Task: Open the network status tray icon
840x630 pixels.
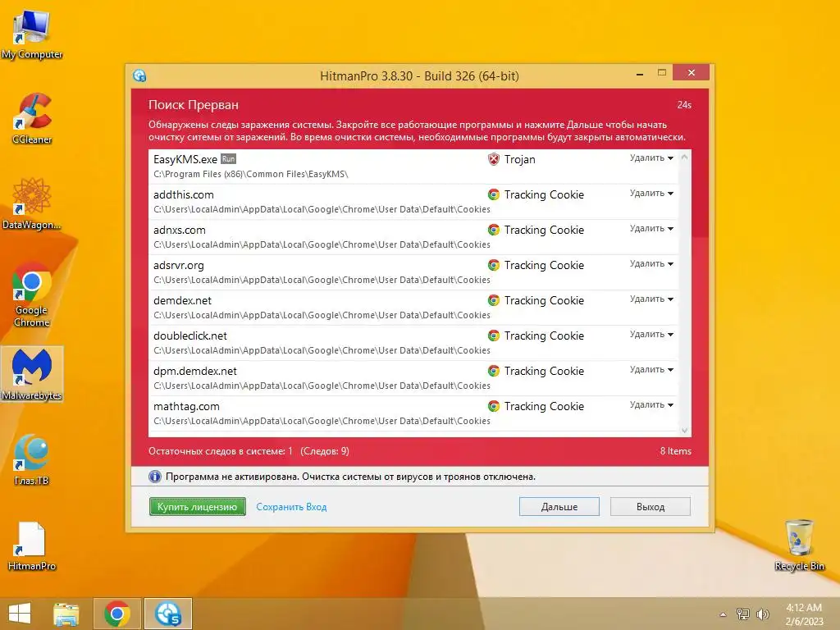Action: coord(743,614)
